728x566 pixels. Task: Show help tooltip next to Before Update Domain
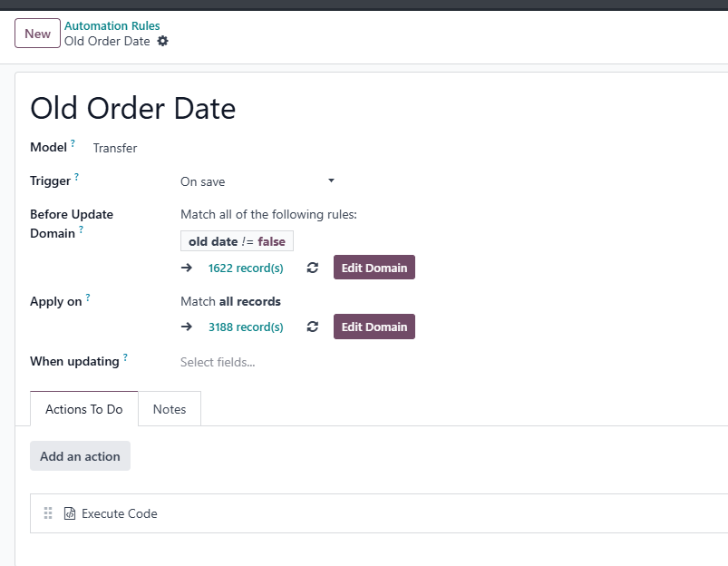81,229
